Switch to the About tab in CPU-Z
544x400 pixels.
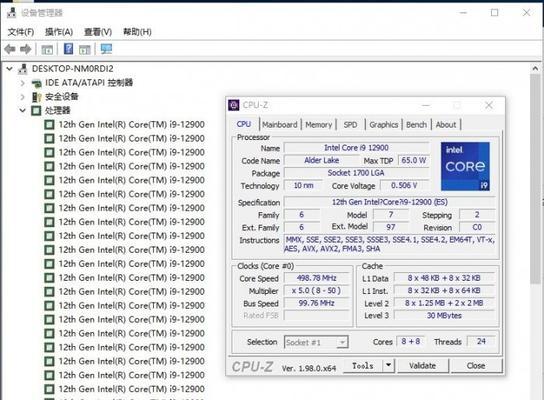(446, 125)
